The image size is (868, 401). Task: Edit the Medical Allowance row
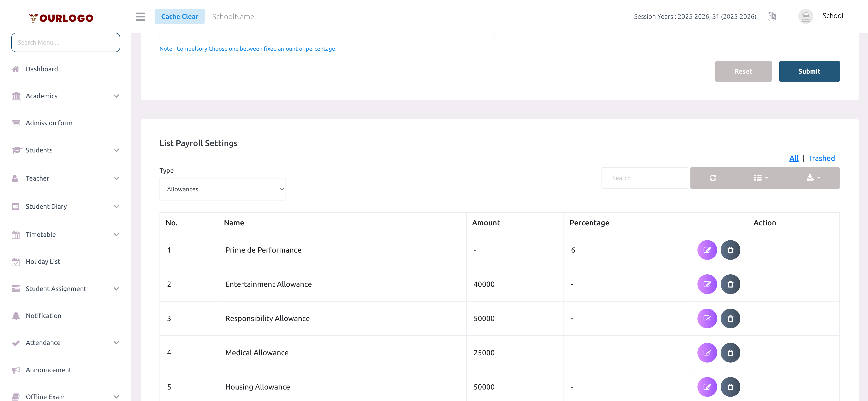(707, 352)
